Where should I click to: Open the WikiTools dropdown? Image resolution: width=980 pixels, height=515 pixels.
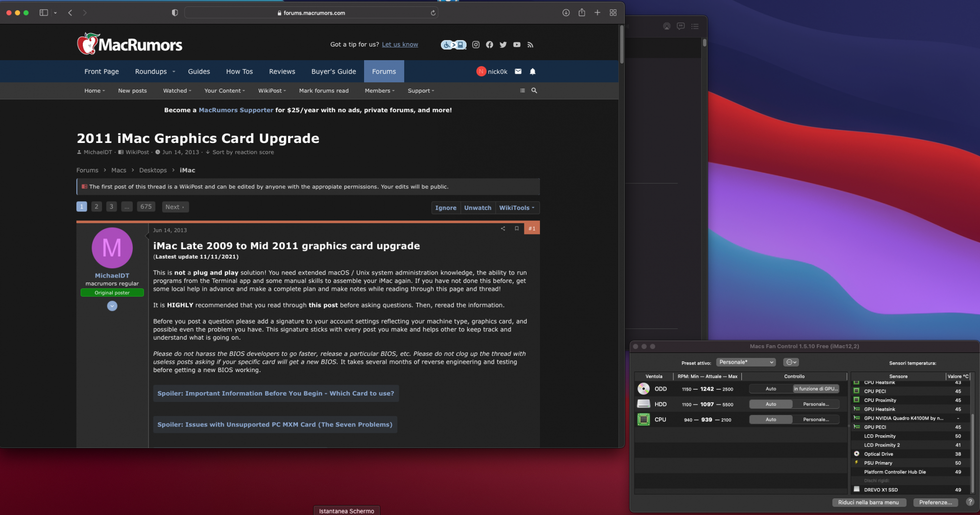point(517,208)
